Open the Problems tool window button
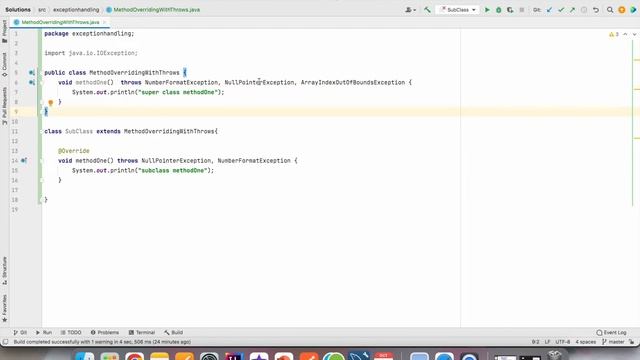 pos(105,333)
